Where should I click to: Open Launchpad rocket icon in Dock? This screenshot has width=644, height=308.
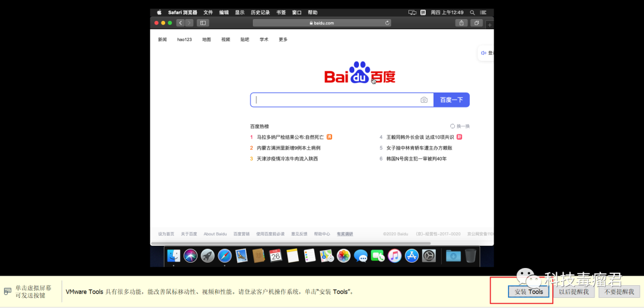click(x=208, y=256)
